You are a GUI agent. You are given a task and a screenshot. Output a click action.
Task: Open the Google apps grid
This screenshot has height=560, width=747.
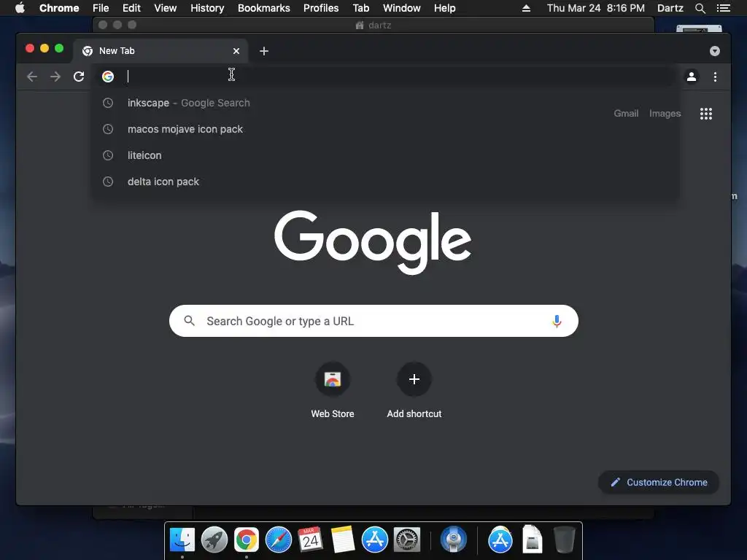706,113
